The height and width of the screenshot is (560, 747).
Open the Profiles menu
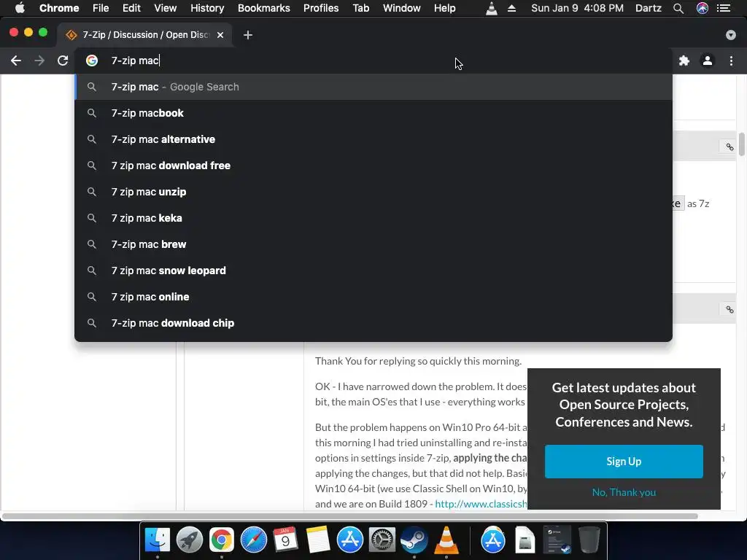[321, 8]
